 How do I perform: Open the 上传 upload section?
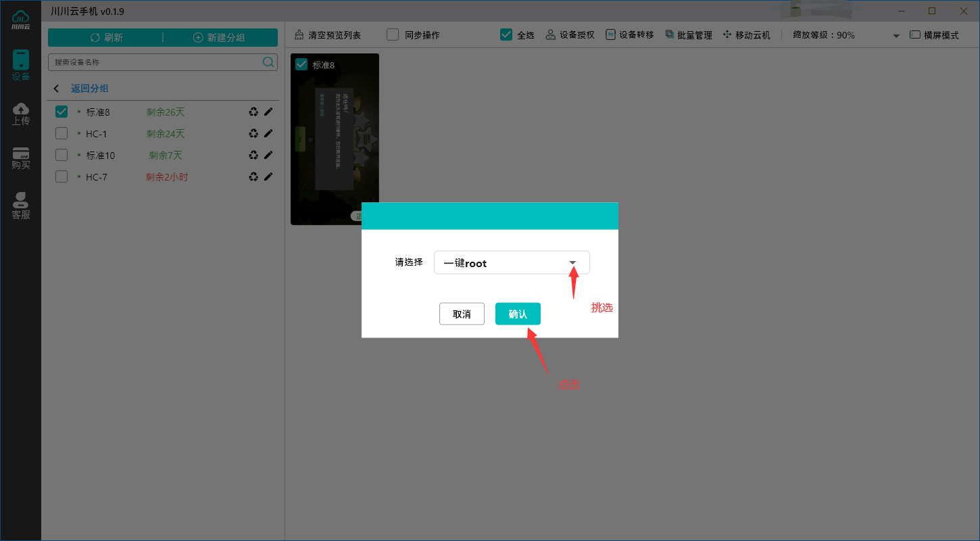click(x=21, y=112)
